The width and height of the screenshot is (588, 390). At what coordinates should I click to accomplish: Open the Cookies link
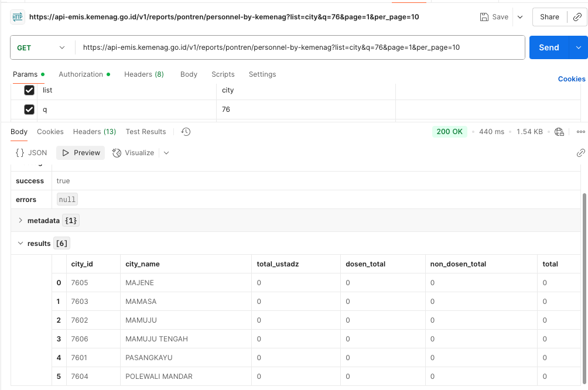tap(571, 79)
